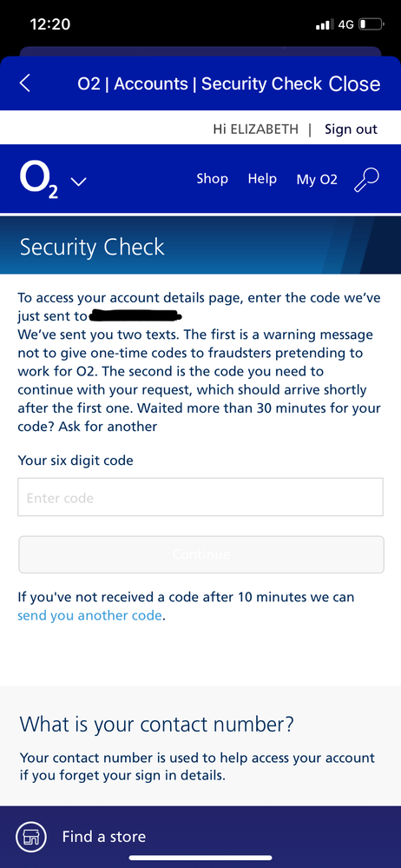401x868 pixels.
Task: Click the Continue button
Action: tap(200, 554)
